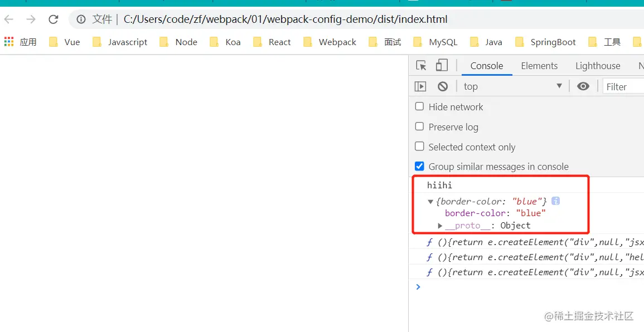Open the top JavaScript context dropdown
The width and height of the screenshot is (644, 332).
tap(513, 86)
